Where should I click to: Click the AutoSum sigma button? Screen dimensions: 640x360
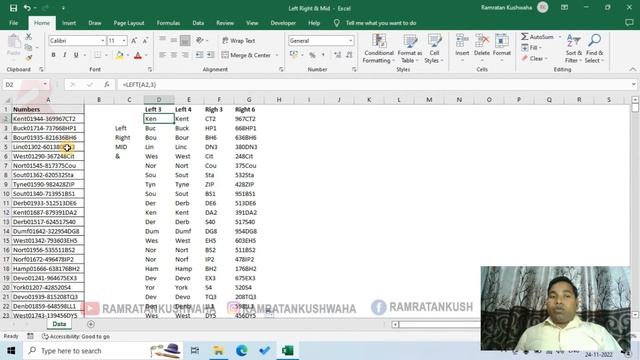pyautogui.click(x=538, y=37)
